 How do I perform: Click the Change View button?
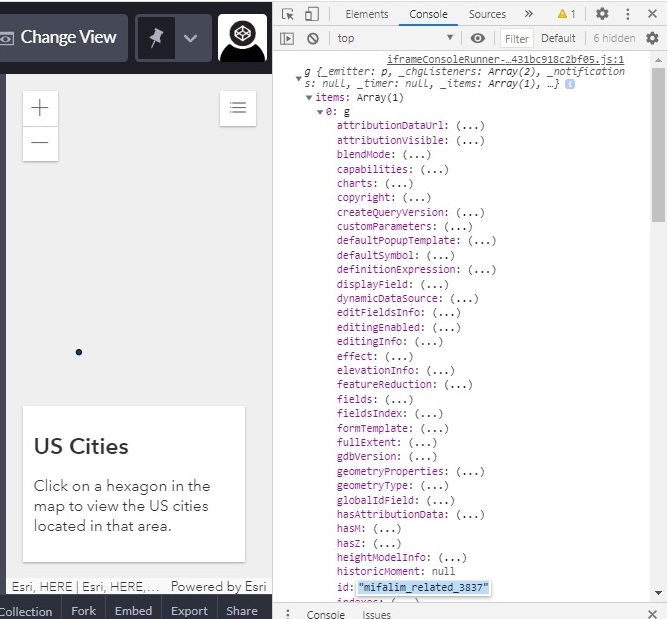pos(64,37)
